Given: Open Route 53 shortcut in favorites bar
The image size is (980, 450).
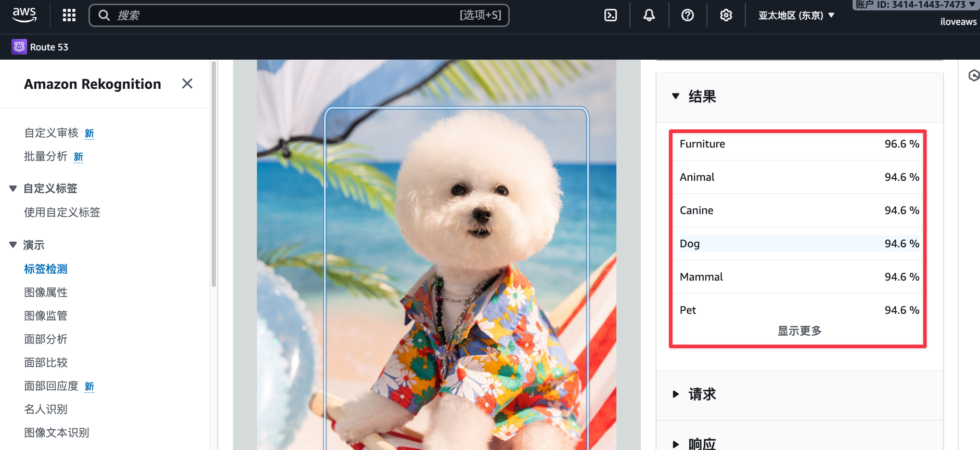Looking at the screenshot, I should (x=41, y=47).
